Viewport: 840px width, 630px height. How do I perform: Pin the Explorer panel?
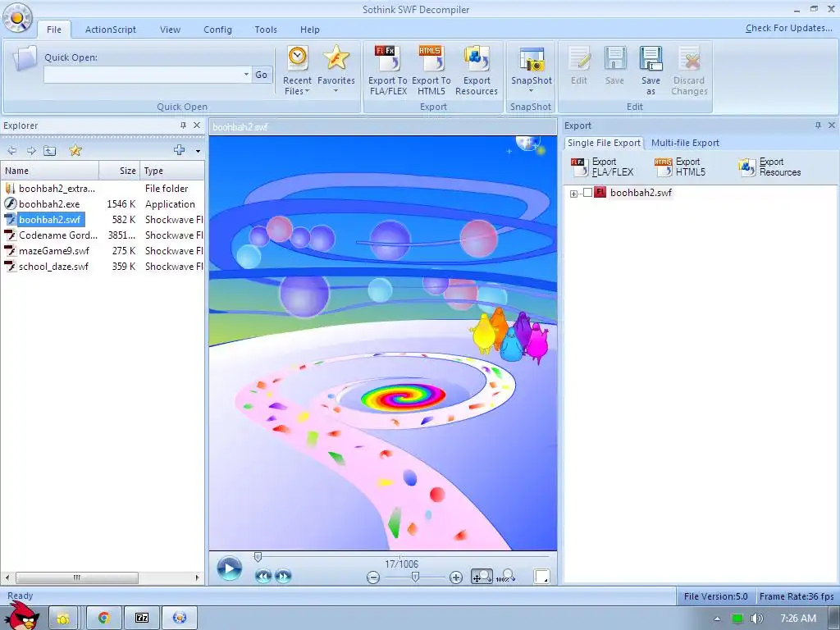click(183, 126)
